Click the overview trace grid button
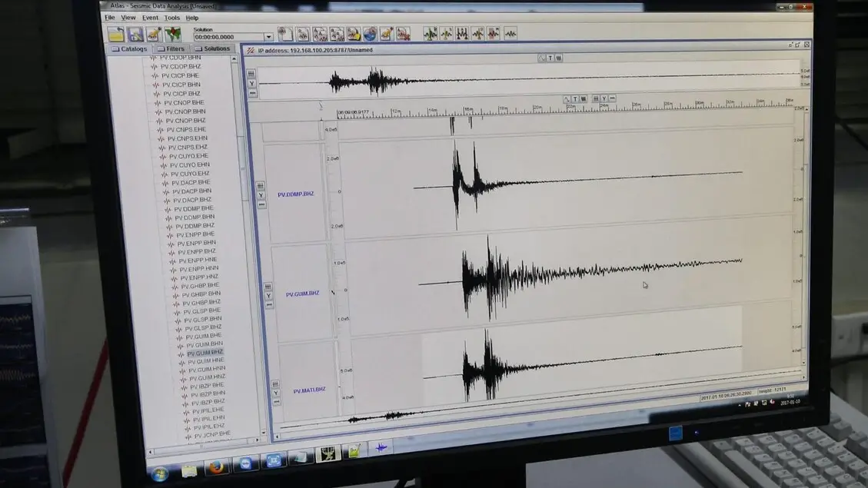Viewport: 868px width, 488px height. (251, 74)
